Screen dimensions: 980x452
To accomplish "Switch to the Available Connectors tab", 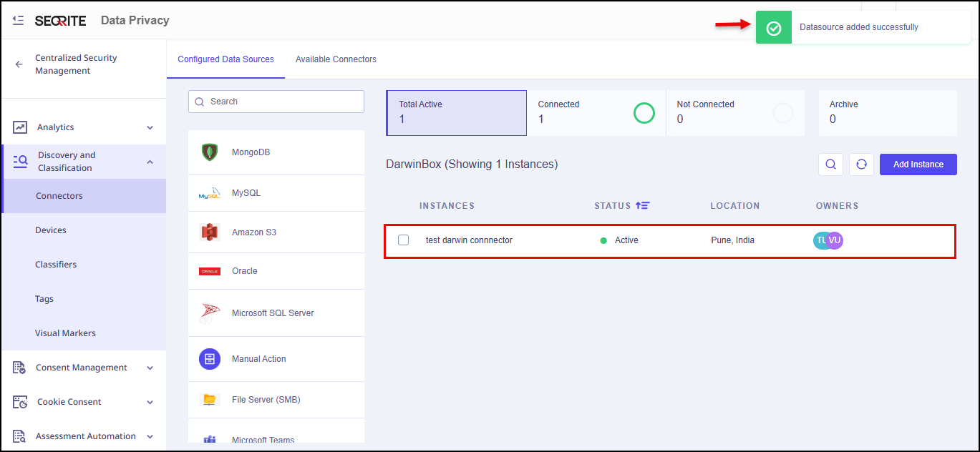I will [x=336, y=59].
